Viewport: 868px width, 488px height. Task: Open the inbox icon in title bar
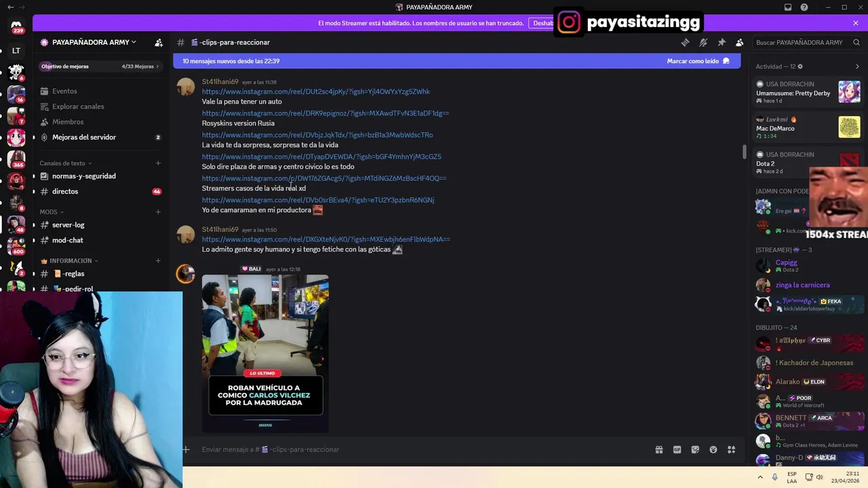[788, 7]
